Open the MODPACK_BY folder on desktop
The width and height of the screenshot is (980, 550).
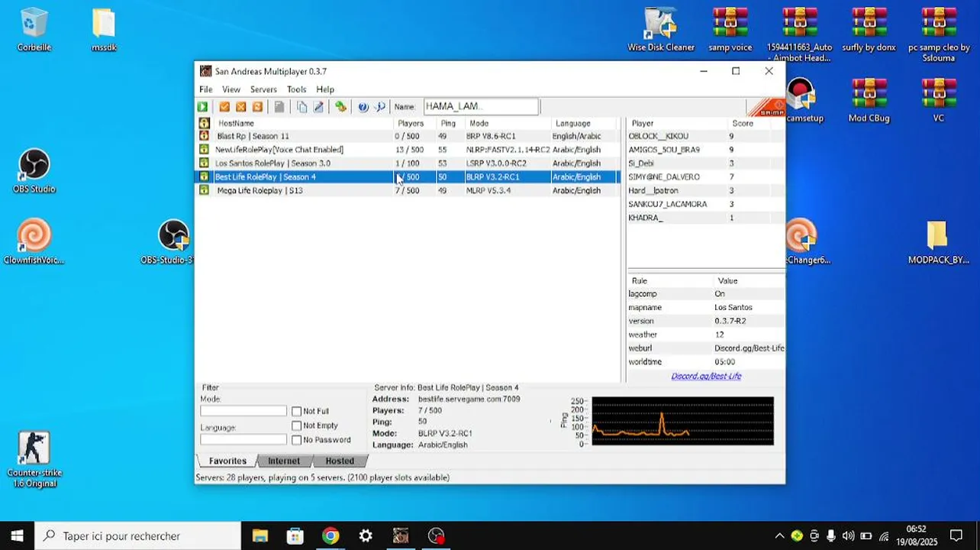click(938, 242)
